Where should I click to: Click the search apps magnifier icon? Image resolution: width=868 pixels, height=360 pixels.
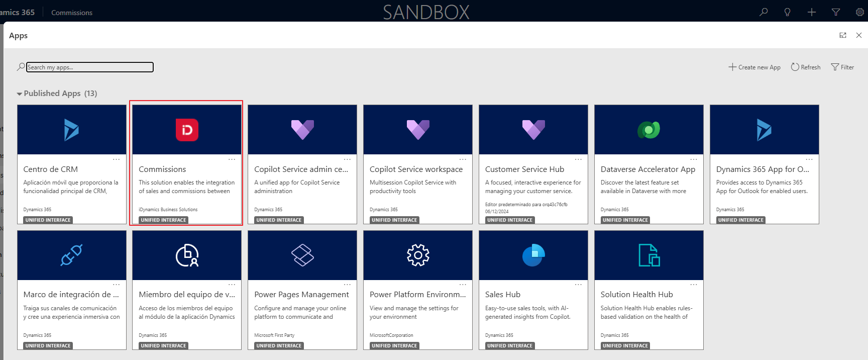coord(21,67)
